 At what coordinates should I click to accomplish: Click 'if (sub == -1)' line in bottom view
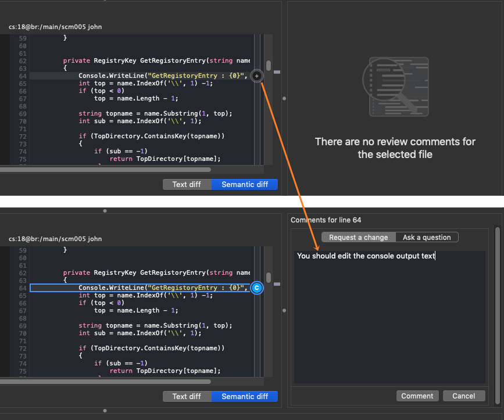[x=120, y=363]
